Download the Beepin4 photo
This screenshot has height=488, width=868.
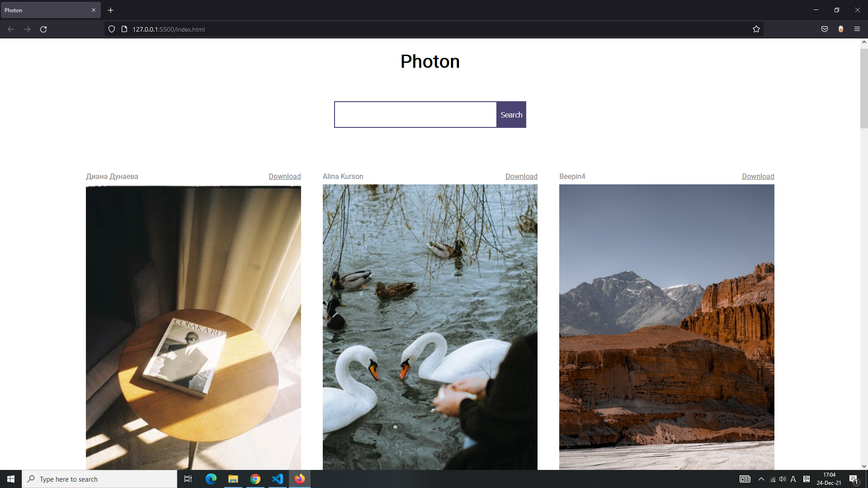[758, 176]
